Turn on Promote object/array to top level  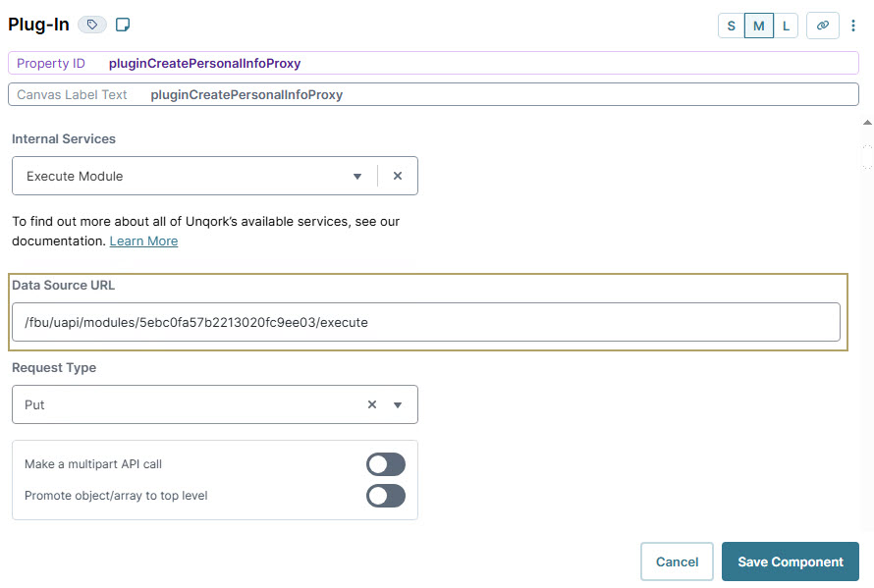pyautogui.click(x=386, y=496)
